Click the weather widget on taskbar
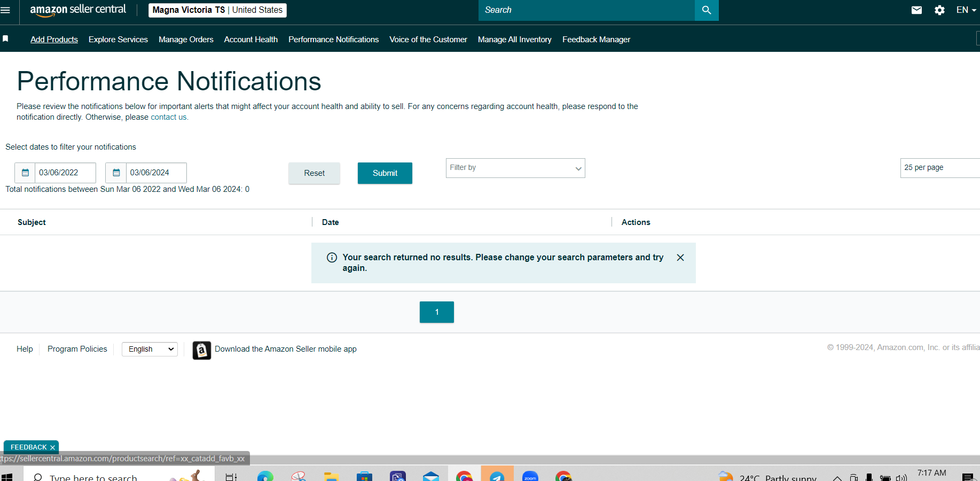Viewport: 980px width, 481px height. coord(767,477)
